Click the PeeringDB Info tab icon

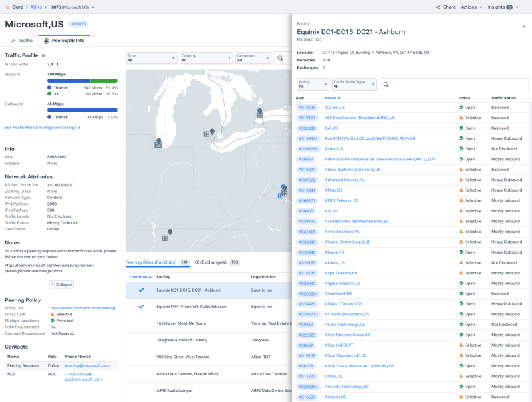(x=47, y=41)
